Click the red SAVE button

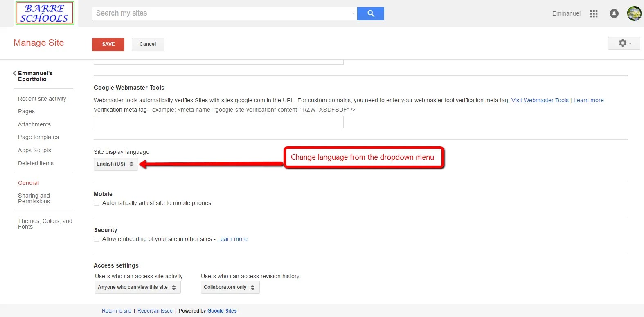coord(108,44)
